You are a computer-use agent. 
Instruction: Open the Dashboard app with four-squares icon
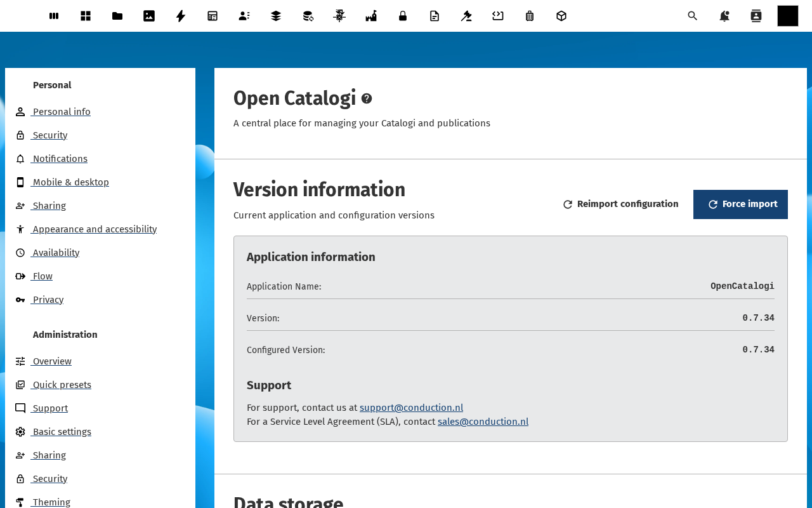(x=86, y=16)
